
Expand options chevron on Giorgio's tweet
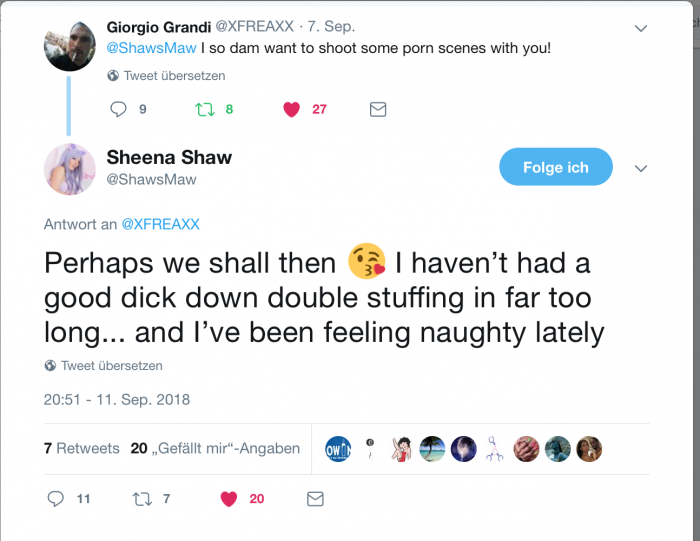pos(641,29)
